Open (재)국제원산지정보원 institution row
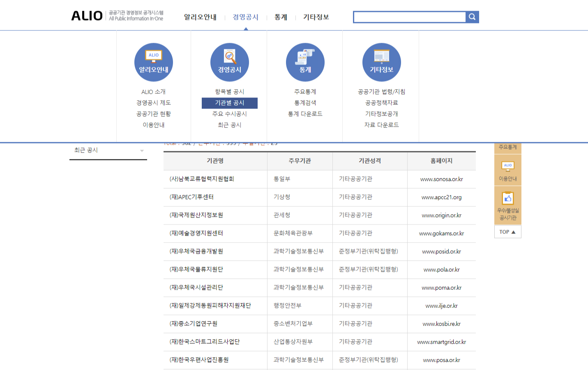Screen dimensions: 588x370 click(x=196, y=215)
